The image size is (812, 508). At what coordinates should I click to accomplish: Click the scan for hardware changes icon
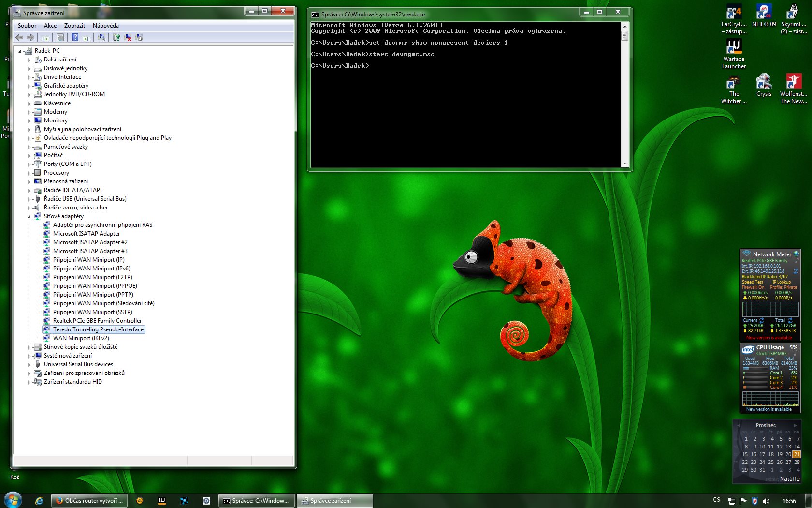pyautogui.click(x=101, y=37)
